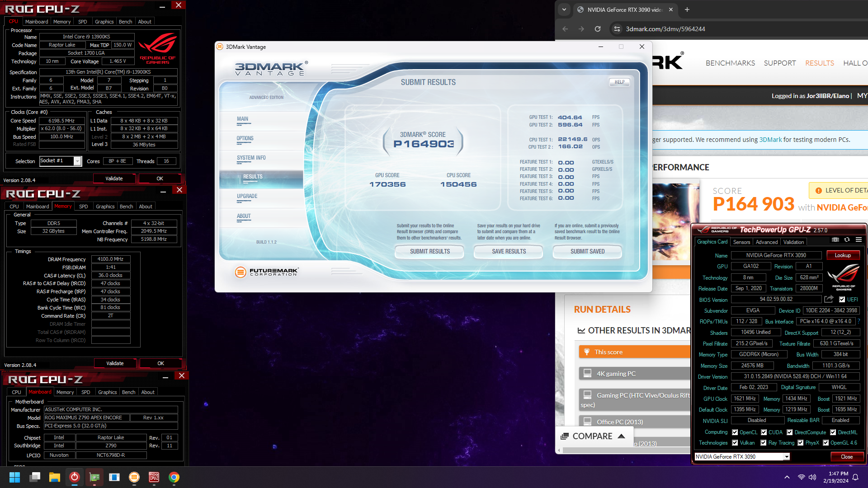Click the SUBMIT SAVED button
The image size is (868, 488).
tap(587, 251)
